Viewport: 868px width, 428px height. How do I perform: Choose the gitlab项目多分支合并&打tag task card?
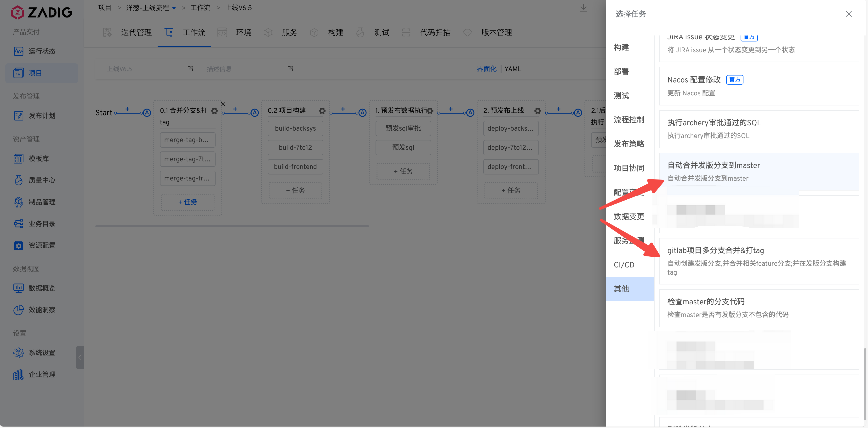pyautogui.click(x=759, y=261)
